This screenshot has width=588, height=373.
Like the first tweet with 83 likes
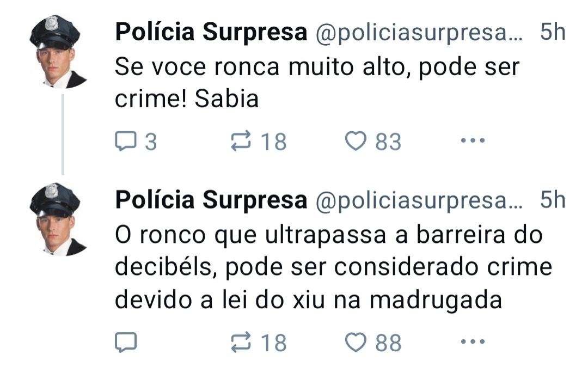(357, 142)
